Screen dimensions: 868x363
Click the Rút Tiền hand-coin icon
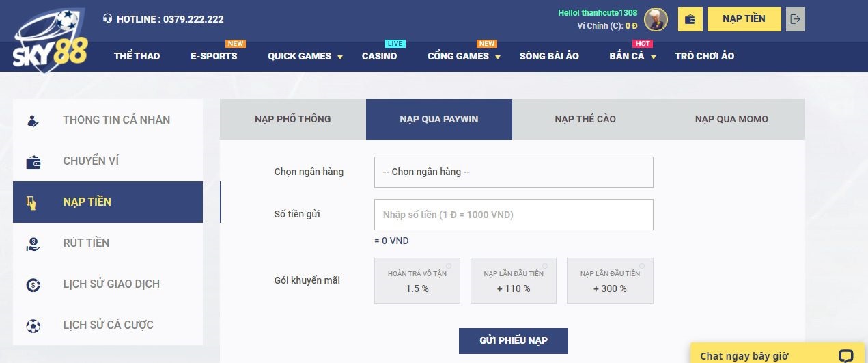[33, 243]
